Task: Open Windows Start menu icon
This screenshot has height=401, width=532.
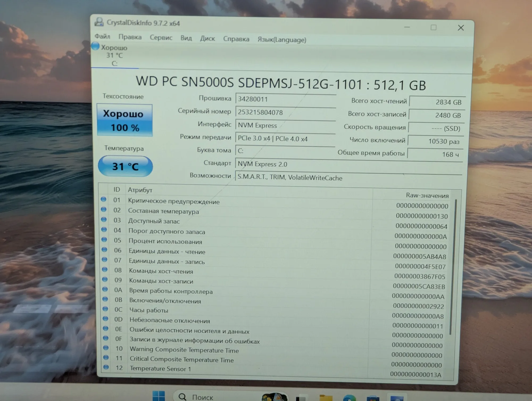Action: [159, 396]
